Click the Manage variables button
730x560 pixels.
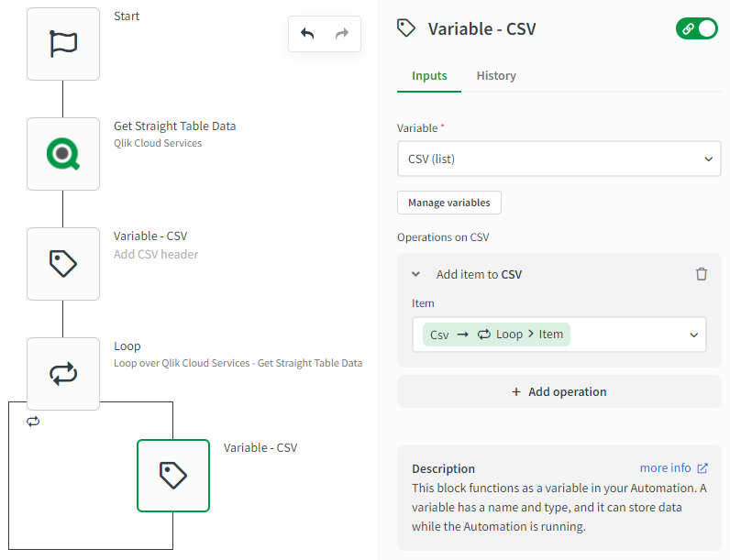coord(449,203)
